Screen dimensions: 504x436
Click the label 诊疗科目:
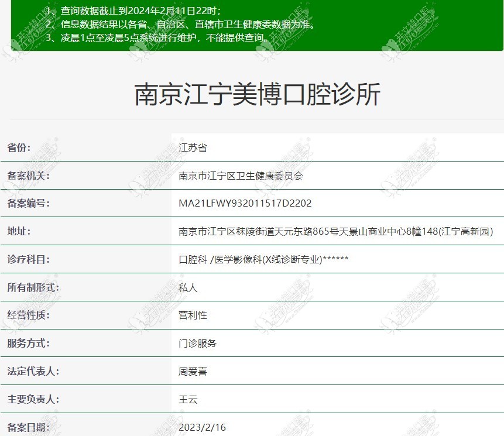click(28, 259)
